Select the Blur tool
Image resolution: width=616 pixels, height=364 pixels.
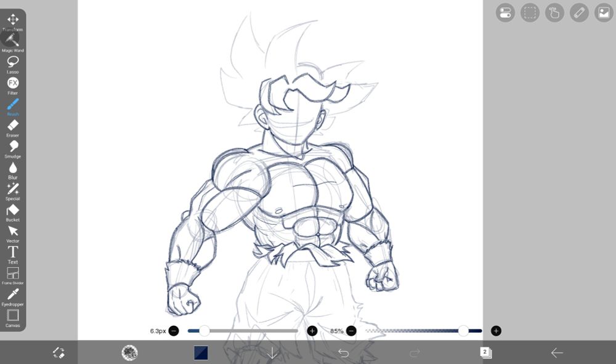[12, 171]
